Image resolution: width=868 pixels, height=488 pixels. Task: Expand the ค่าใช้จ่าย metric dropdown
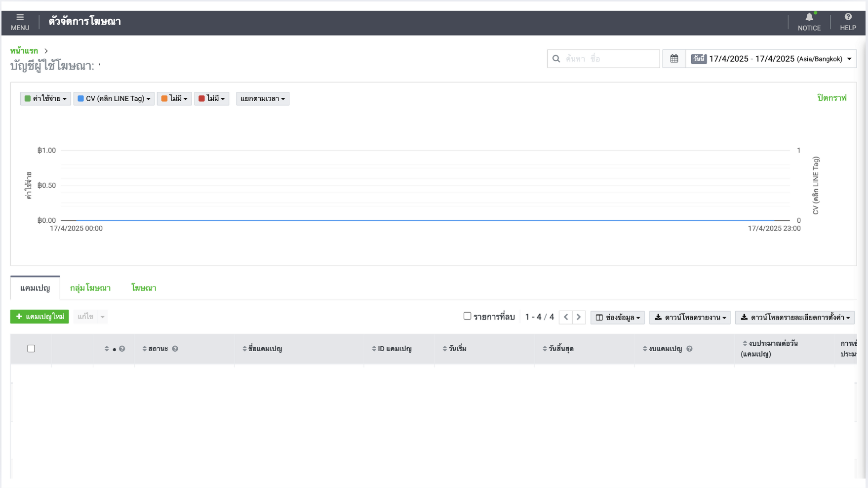[45, 99]
